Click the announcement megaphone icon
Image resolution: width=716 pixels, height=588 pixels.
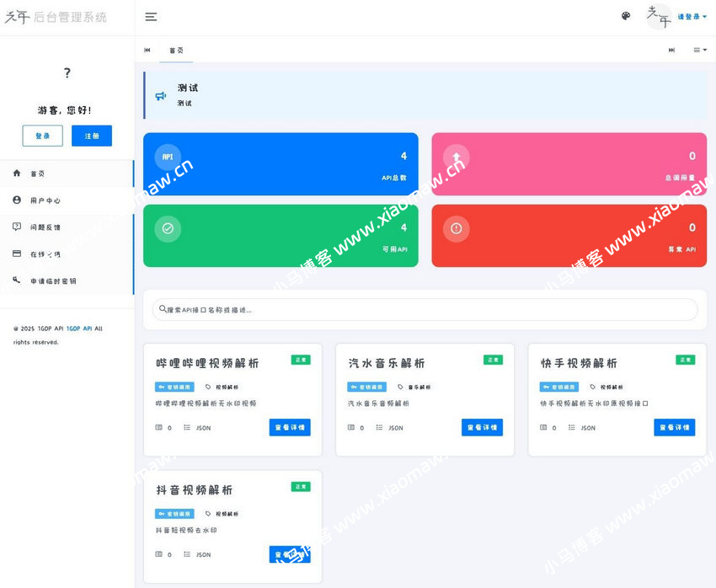(x=160, y=96)
